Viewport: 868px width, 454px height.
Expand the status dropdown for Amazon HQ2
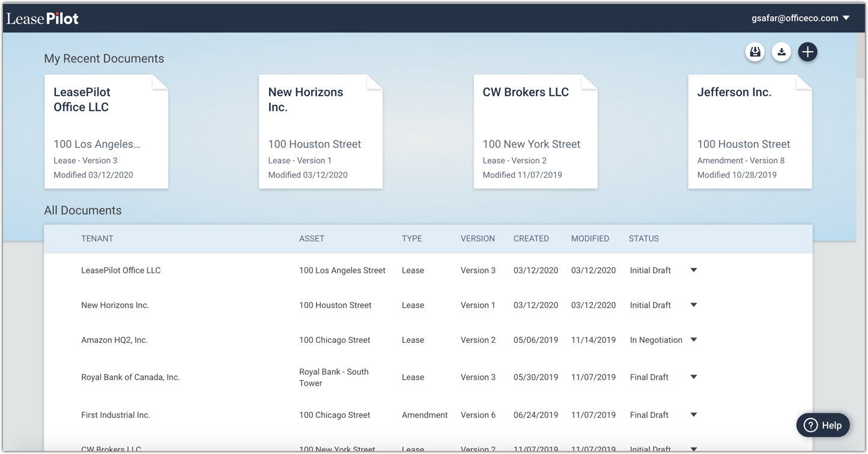click(x=693, y=340)
